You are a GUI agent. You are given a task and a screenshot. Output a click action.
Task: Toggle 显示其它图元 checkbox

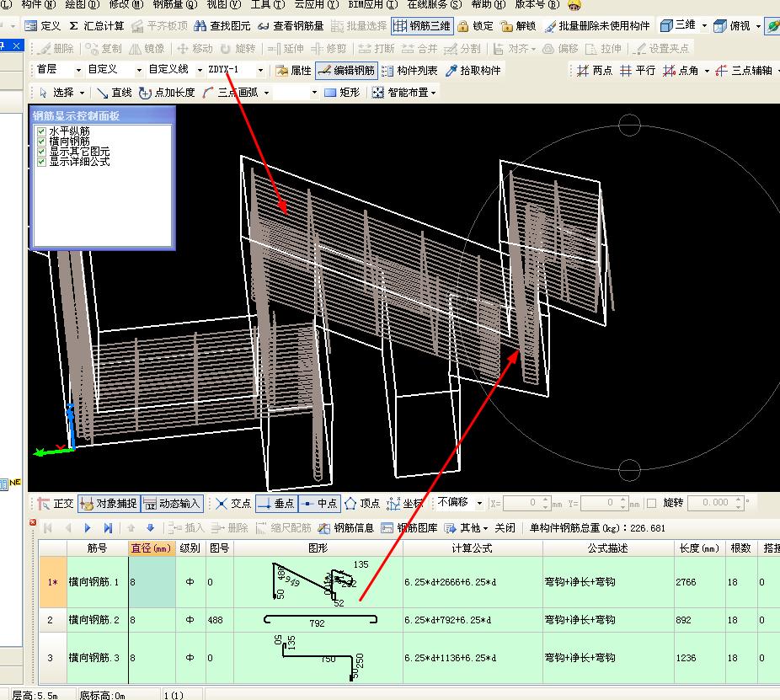pyautogui.click(x=42, y=152)
